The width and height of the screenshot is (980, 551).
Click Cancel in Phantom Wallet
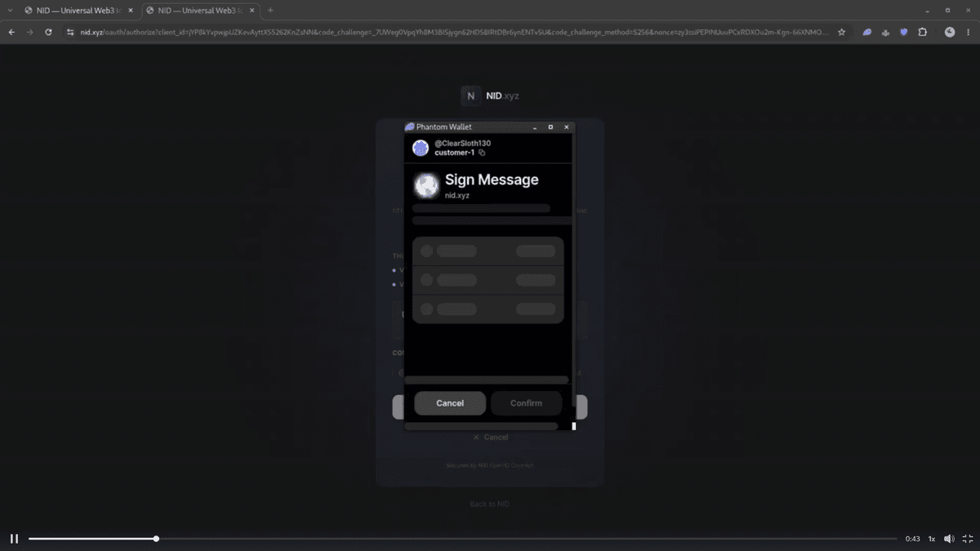(450, 403)
